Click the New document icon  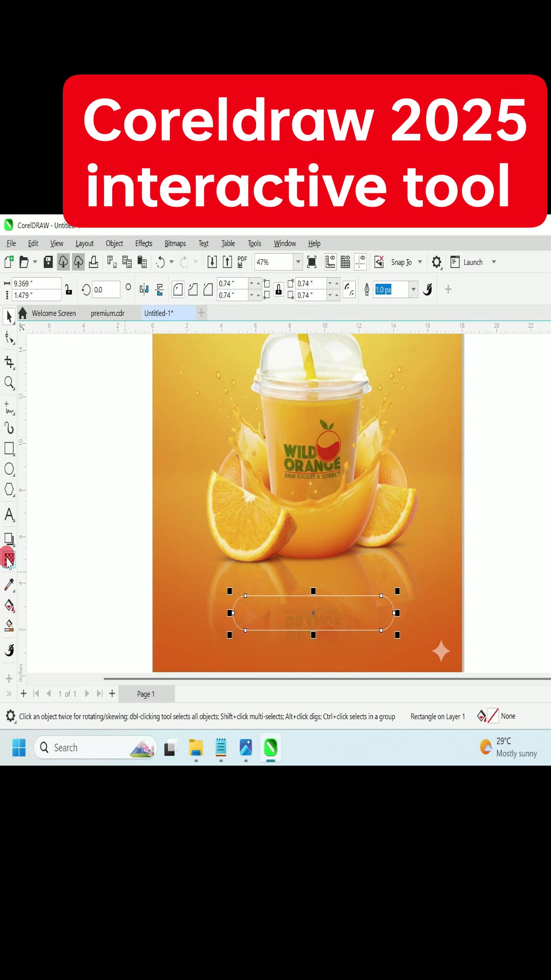tap(9, 262)
